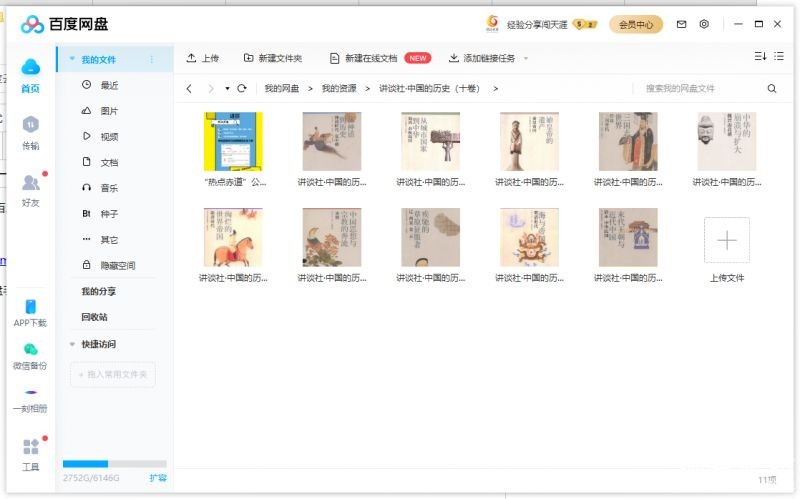800x499 pixels.
Task: Click the 上传文件 plus tile
Action: tap(727, 240)
